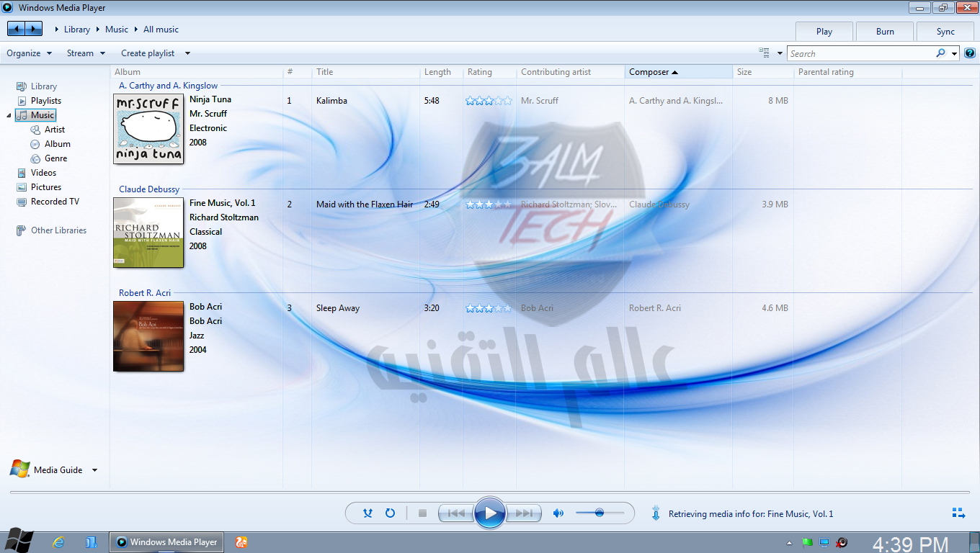Launch Internet Explorer from the taskbar

pos(59,542)
